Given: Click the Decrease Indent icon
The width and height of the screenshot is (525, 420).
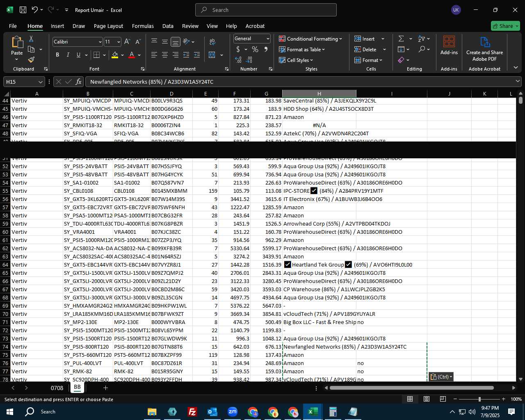Looking at the screenshot, I should [x=186, y=55].
